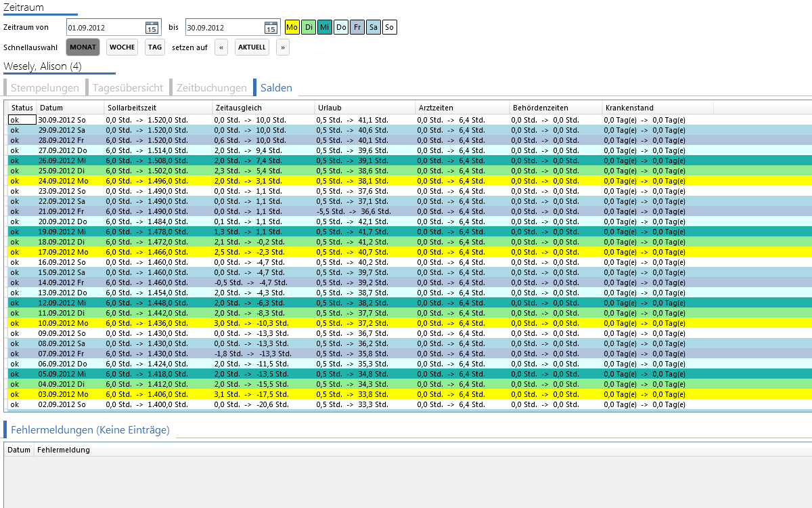This screenshot has height=508, width=812.
Task: Open calendar picker for start date
Action: pos(152,28)
